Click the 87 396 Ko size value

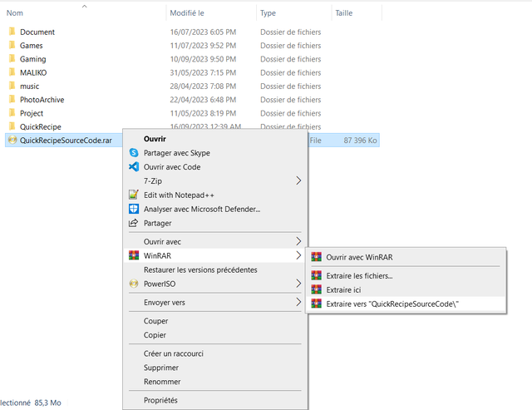point(360,141)
